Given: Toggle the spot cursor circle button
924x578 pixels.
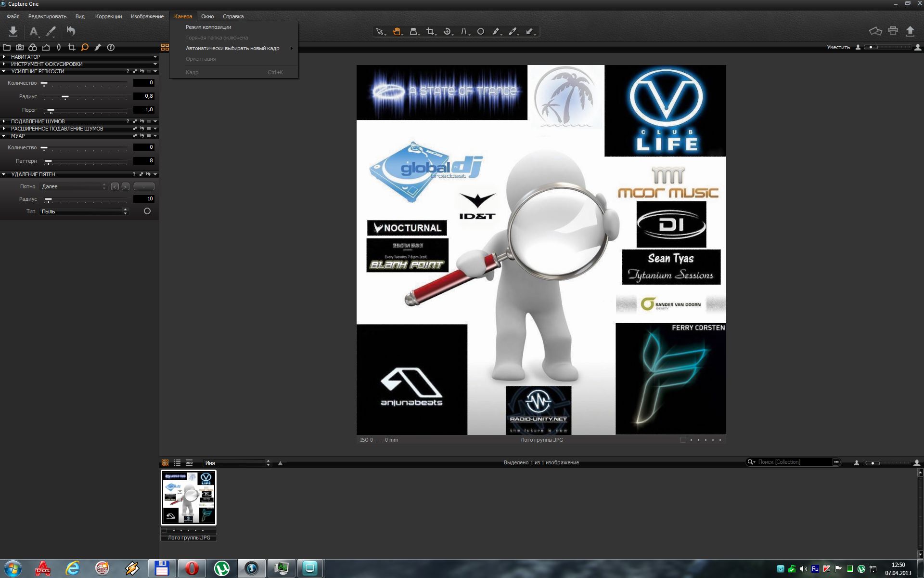Looking at the screenshot, I should pyautogui.click(x=147, y=211).
